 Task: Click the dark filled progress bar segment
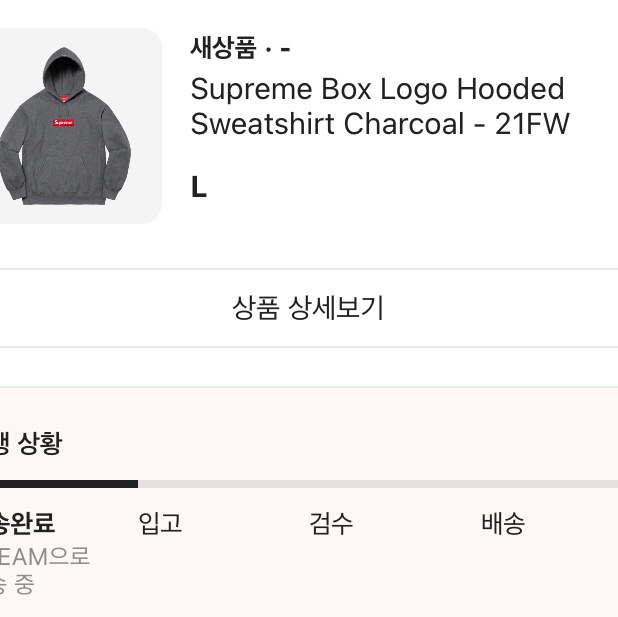(x=69, y=484)
